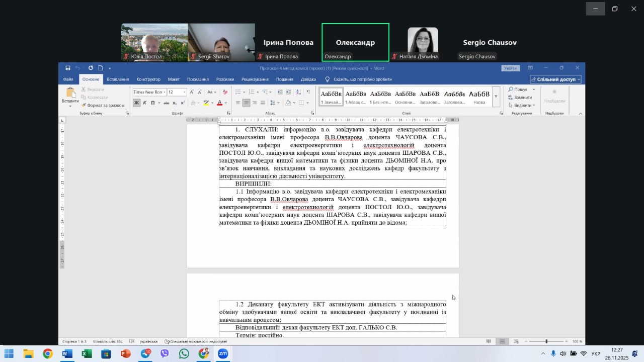Open Viber from the Windows taskbar
This screenshot has height=362, width=644.
point(165,353)
